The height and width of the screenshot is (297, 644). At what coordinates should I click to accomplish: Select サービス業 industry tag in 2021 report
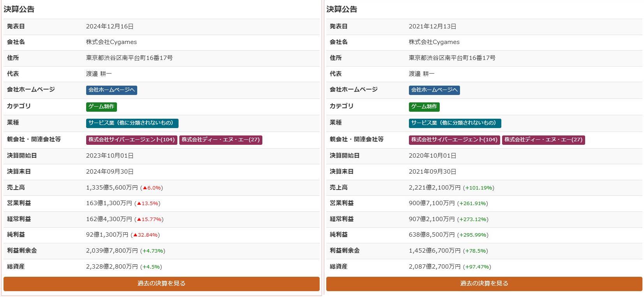click(x=455, y=123)
